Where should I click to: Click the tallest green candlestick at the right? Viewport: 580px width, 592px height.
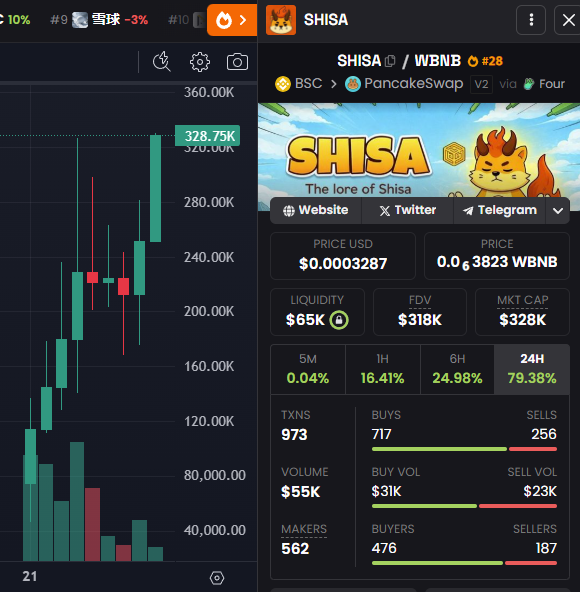point(156,188)
